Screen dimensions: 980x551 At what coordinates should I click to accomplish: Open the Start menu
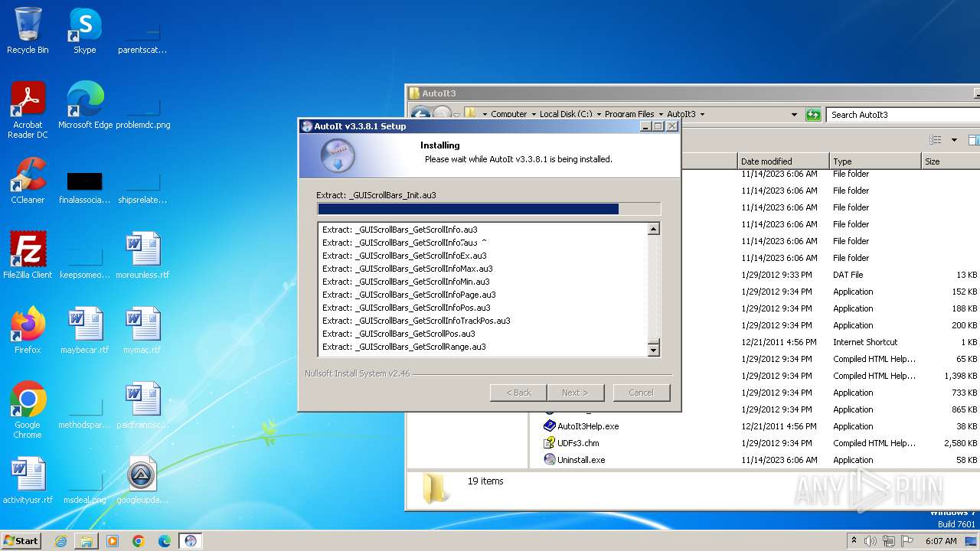pyautogui.click(x=21, y=541)
